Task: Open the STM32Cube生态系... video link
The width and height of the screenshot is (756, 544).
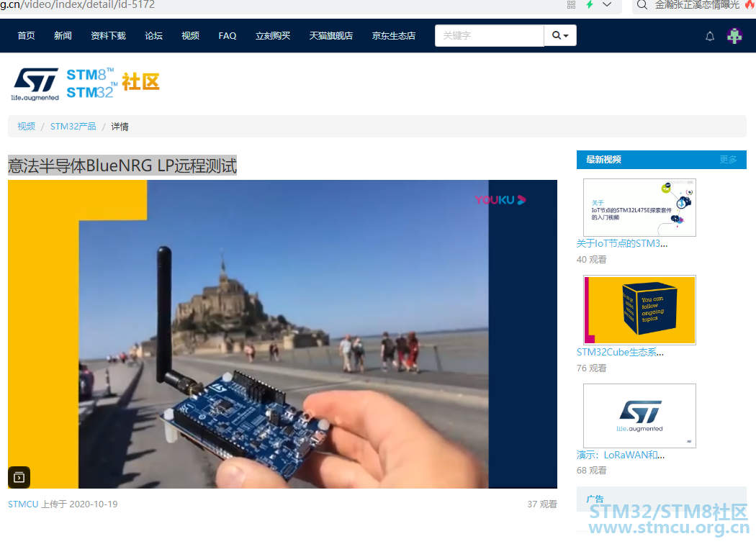Action: (x=620, y=352)
